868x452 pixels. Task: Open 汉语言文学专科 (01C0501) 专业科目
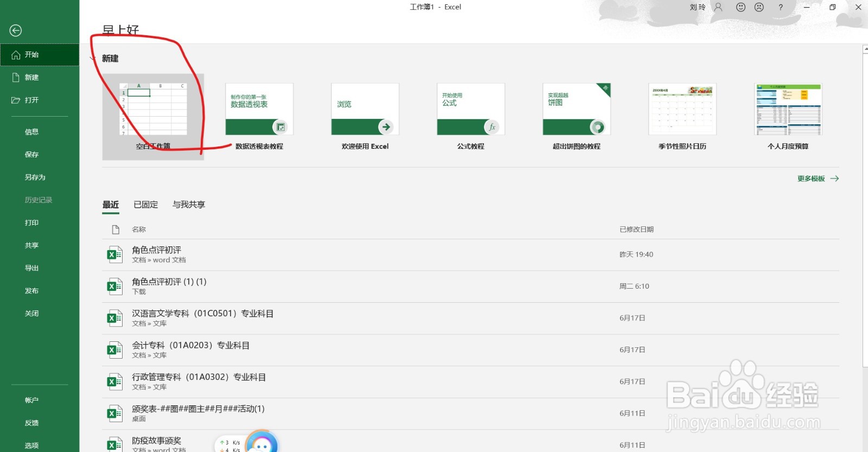471,318
